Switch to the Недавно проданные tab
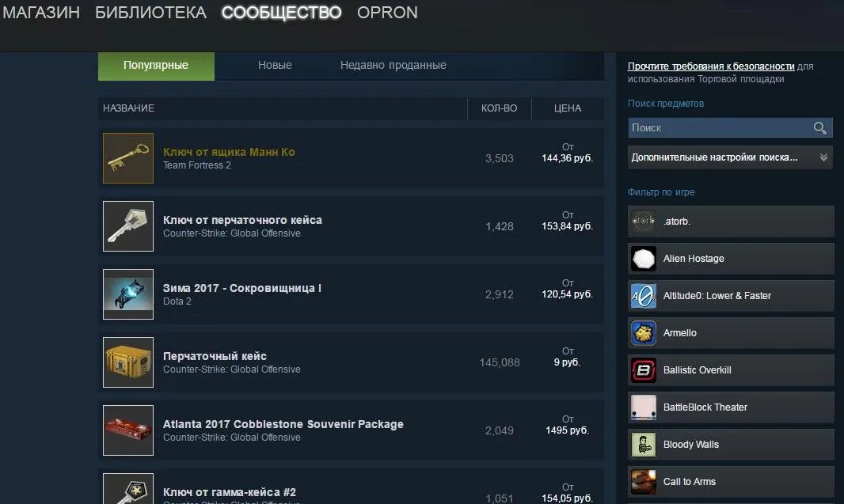The height and width of the screenshot is (504, 844). pos(393,65)
